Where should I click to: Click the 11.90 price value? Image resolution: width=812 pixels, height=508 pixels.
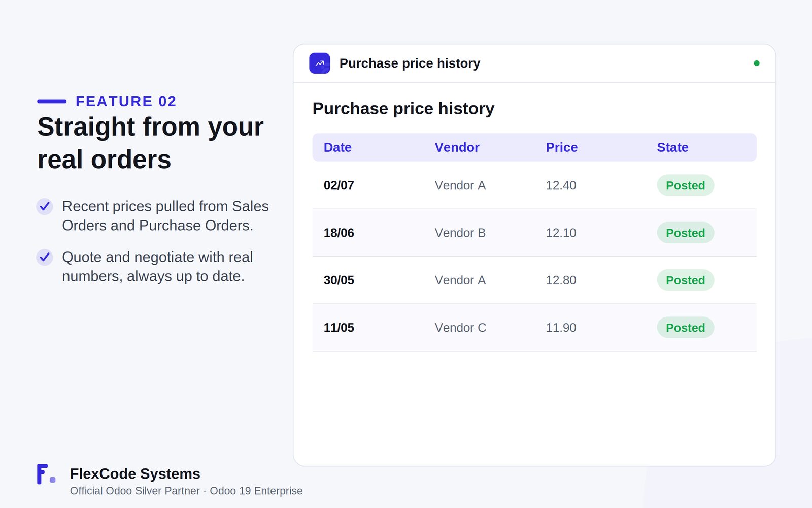pyautogui.click(x=561, y=328)
